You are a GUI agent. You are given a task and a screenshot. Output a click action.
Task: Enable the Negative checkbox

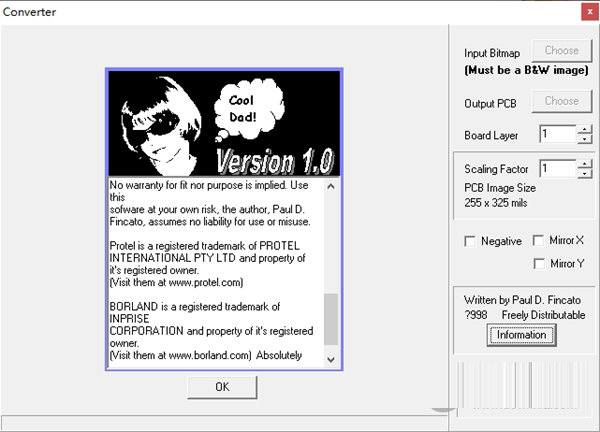[x=471, y=241]
